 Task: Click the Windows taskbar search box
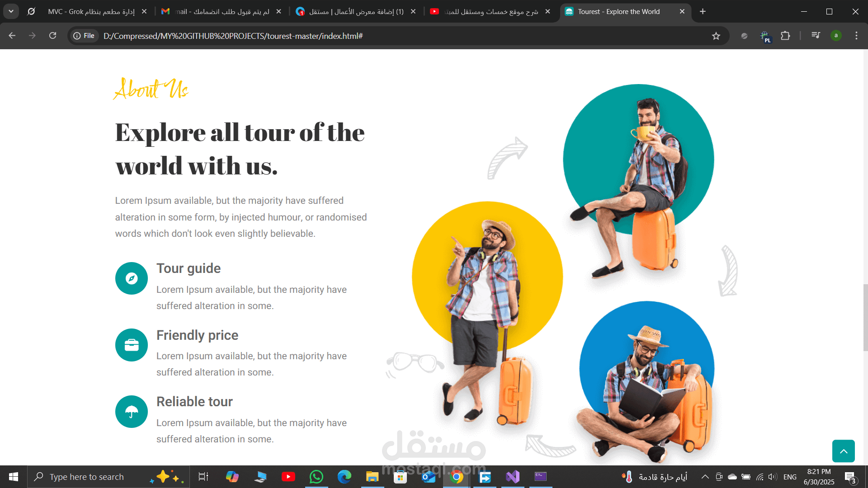point(108,477)
